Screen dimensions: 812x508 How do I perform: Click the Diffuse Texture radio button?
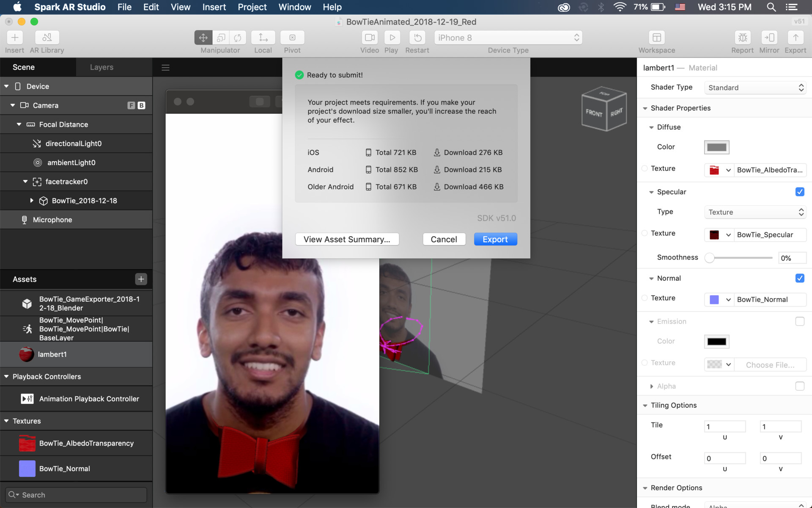[x=645, y=168]
